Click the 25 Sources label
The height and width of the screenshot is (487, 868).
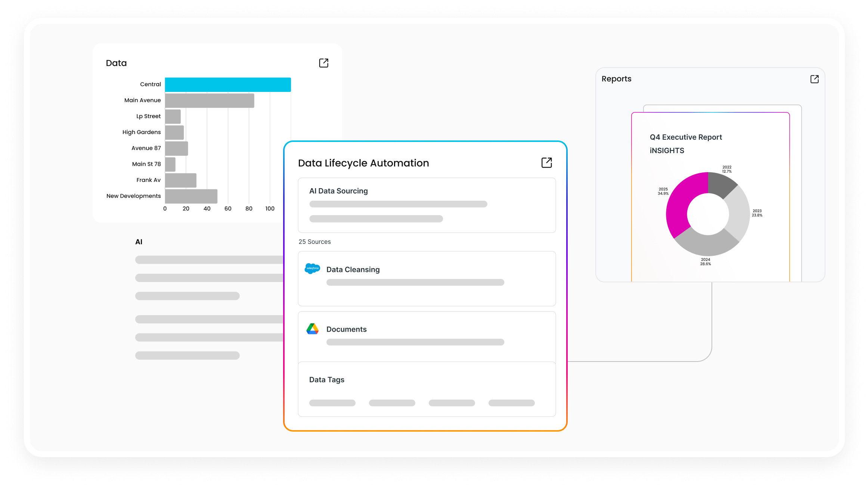click(x=314, y=242)
